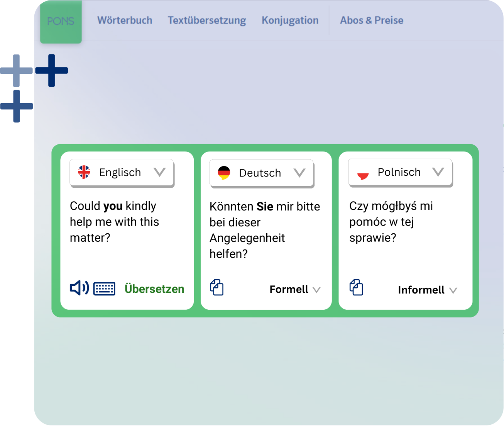Expand the Polnisch language selector
Image resolution: width=504 pixels, height=426 pixels.
coord(438,172)
